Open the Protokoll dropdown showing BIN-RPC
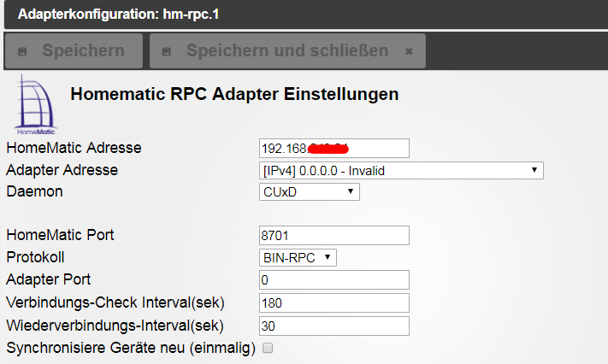 click(x=298, y=257)
